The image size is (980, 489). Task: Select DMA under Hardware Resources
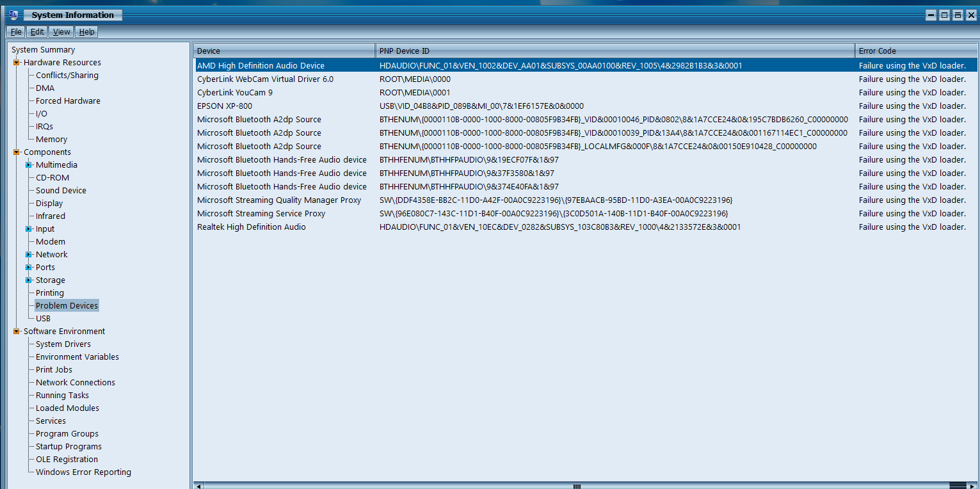point(45,88)
